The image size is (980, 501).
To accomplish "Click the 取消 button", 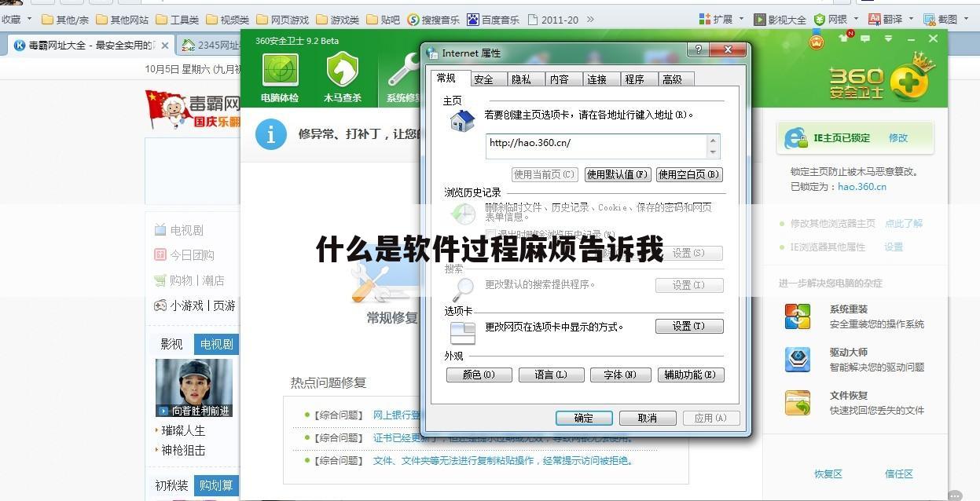I will (x=648, y=418).
